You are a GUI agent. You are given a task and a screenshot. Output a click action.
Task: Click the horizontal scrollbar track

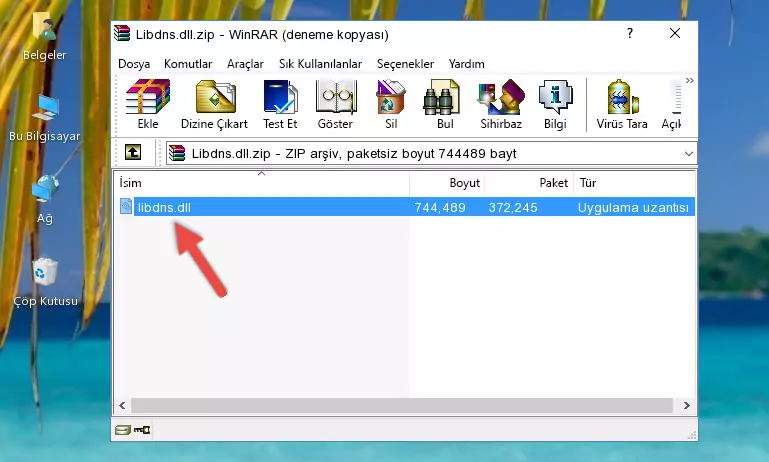point(402,405)
